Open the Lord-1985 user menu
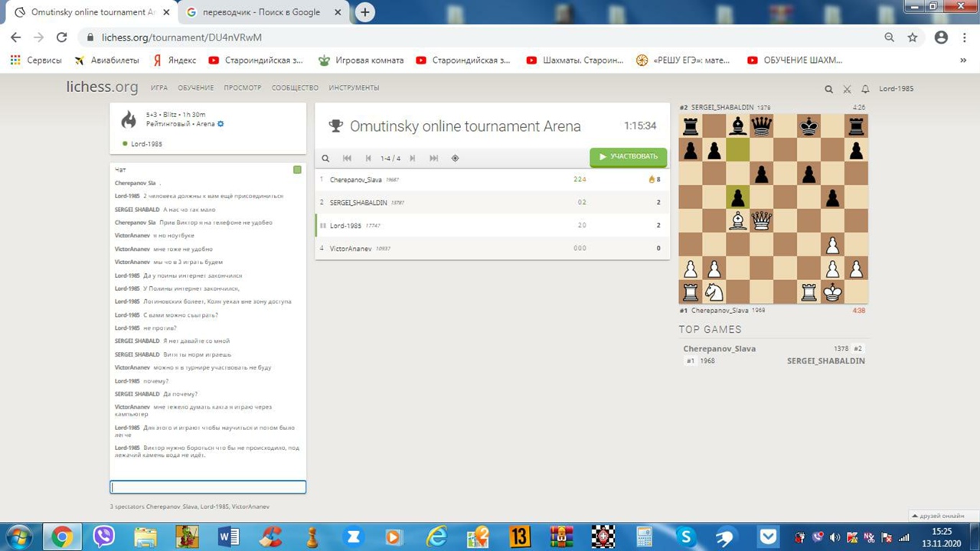Viewport: 980px width, 551px height. tap(896, 89)
